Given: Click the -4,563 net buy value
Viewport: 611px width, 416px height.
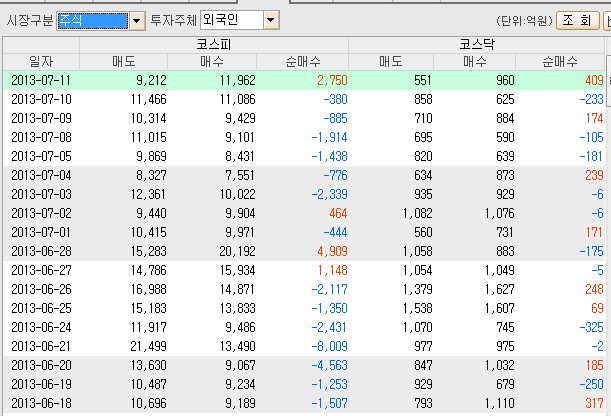Looking at the screenshot, I should [x=330, y=365].
